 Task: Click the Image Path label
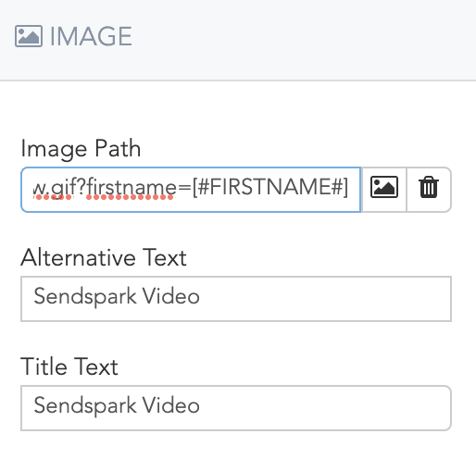coord(81,148)
